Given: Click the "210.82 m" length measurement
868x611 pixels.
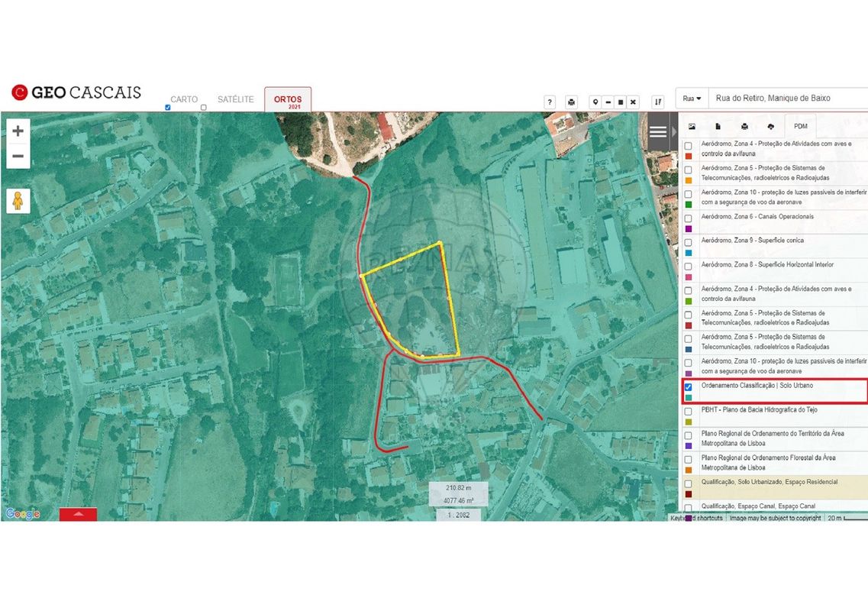Looking at the screenshot, I should coord(458,488).
